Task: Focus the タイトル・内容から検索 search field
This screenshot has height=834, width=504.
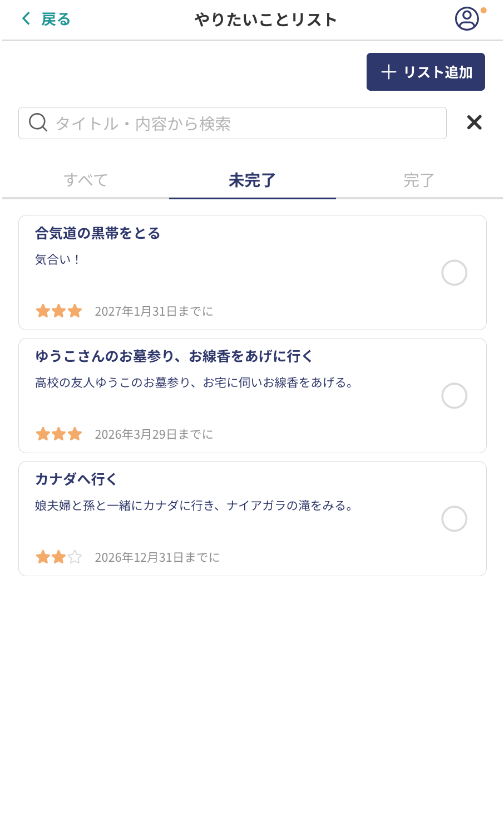Action: 245,123
